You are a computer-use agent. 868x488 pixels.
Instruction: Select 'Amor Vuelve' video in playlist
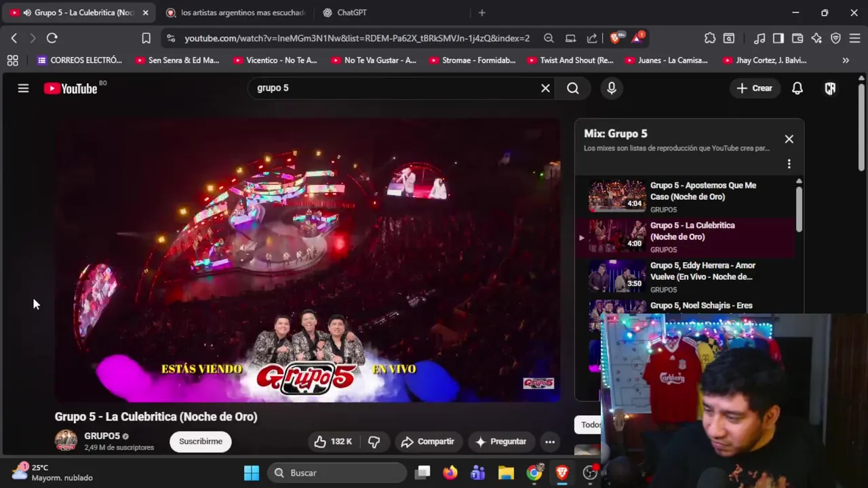pyautogui.click(x=685, y=277)
